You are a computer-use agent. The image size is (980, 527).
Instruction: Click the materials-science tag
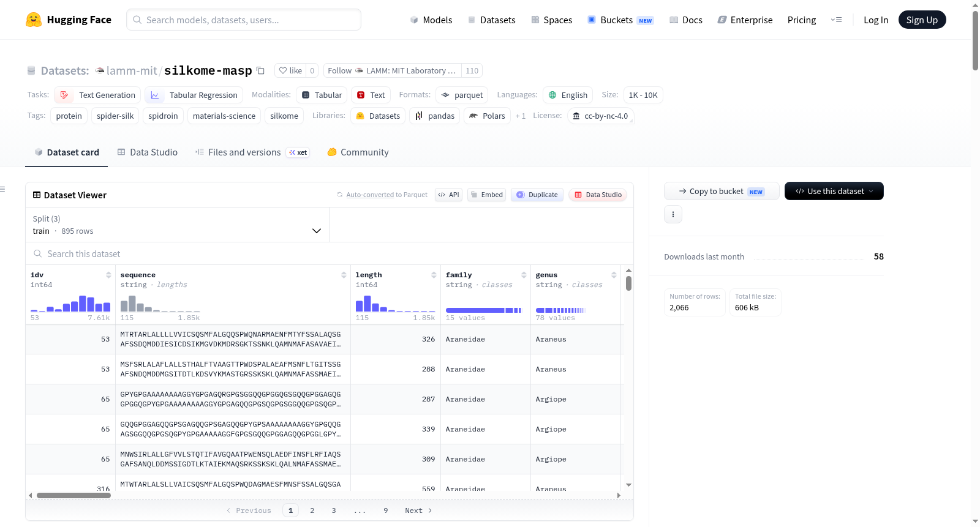(x=224, y=116)
